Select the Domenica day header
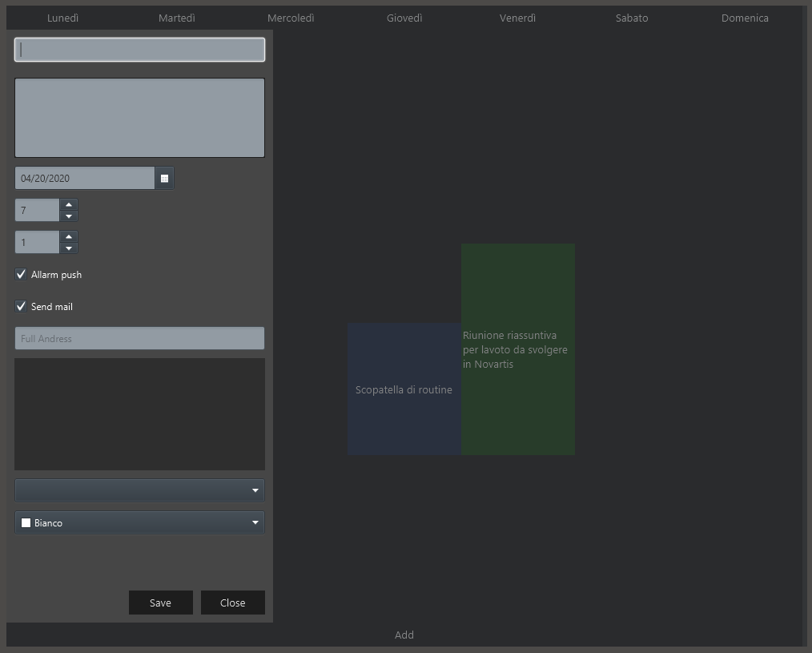This screenshot has width=812, height=653. (745, 18)
